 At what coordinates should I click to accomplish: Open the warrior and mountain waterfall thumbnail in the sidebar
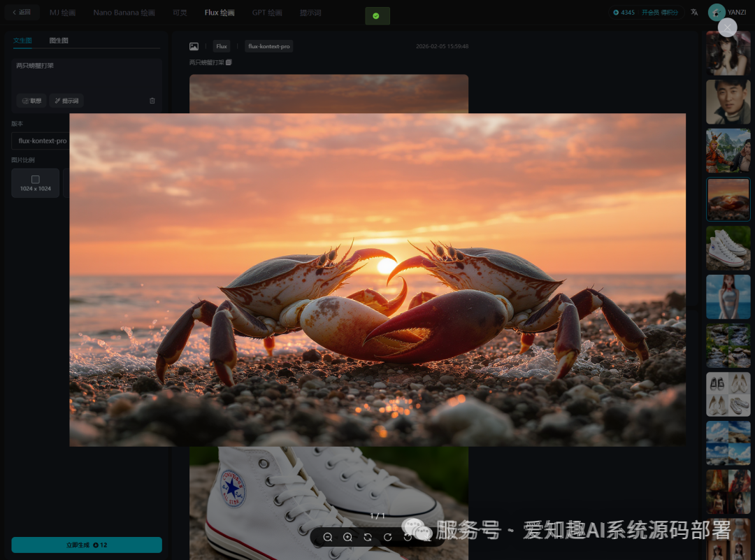728,151
